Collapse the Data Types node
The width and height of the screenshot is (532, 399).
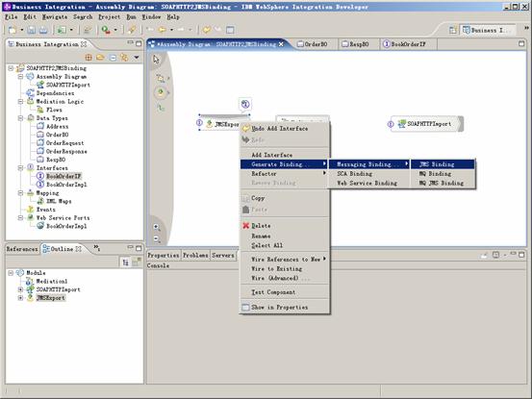coord(21,118)
